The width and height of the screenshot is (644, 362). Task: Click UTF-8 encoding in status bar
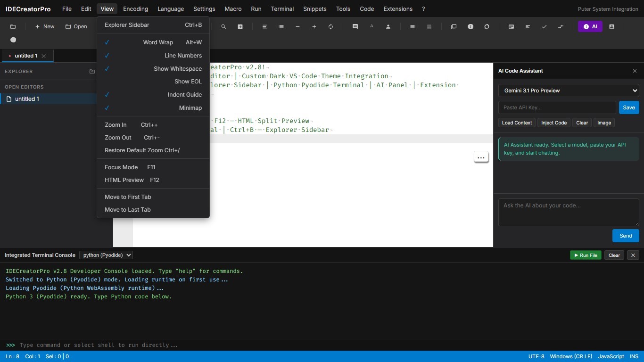(536, 356)
